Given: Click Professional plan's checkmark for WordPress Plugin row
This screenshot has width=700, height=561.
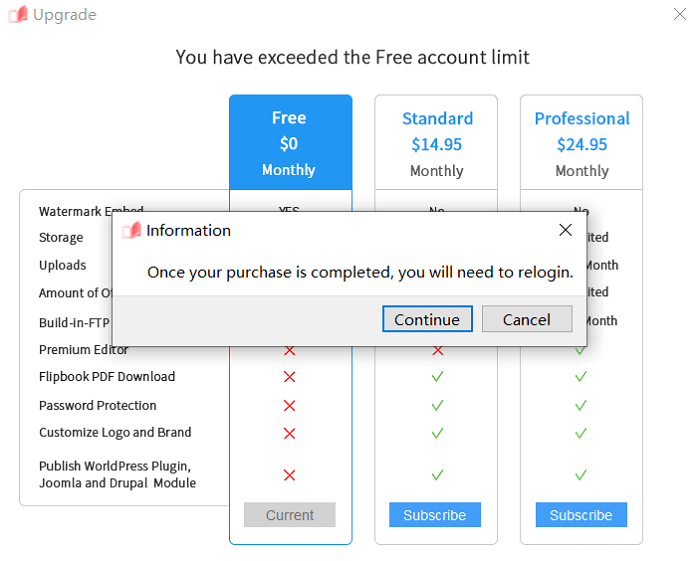Looking at the screenshot, I should coord(581,475).
